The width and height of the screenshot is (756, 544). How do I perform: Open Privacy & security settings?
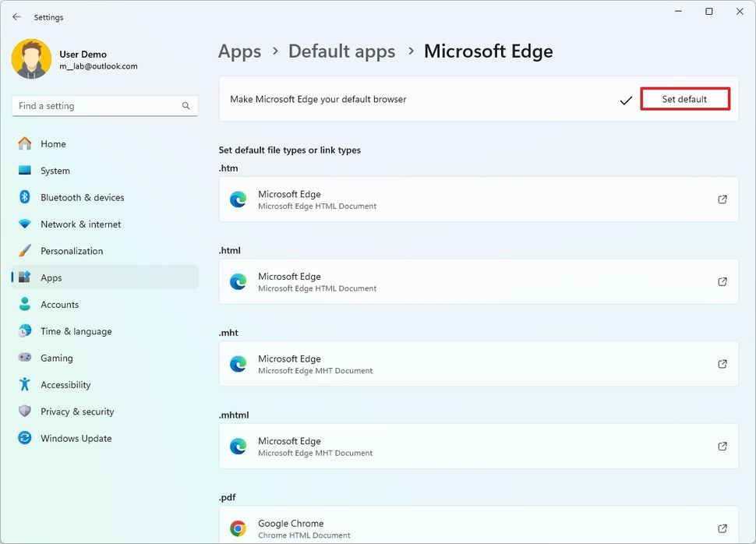(77, 412)
